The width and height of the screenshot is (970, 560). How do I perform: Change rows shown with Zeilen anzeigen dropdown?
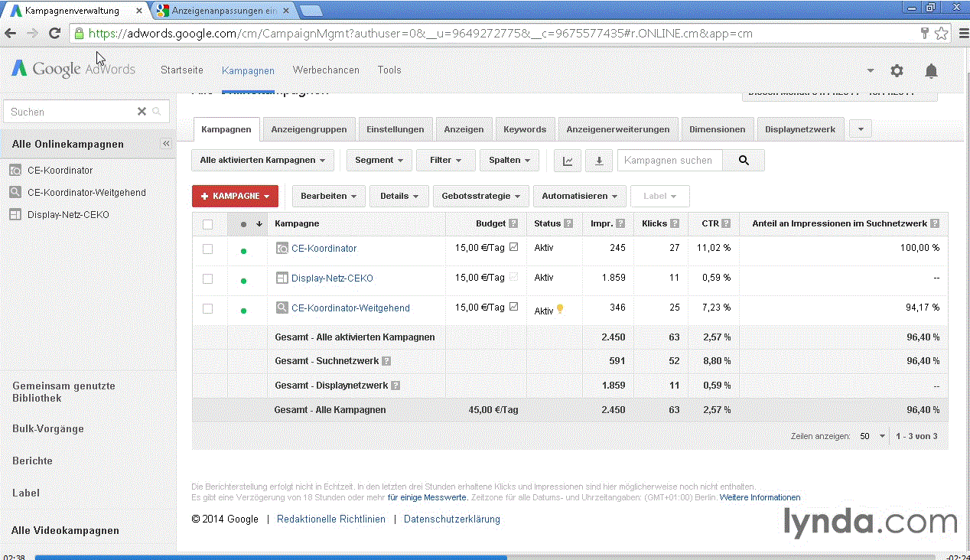(x=872, y=436)
